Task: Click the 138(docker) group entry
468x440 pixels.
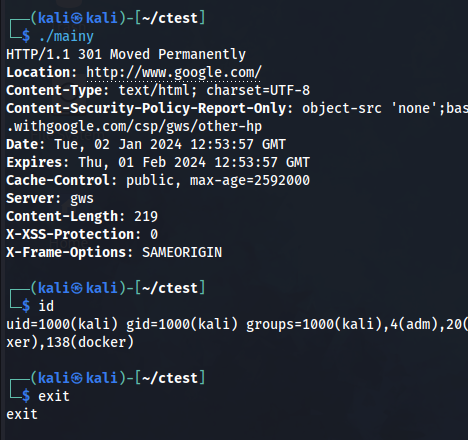Action: coord(90,342)
